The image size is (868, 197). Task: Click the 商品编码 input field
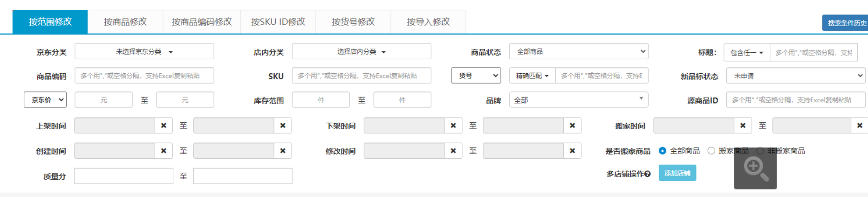point(144,76)
